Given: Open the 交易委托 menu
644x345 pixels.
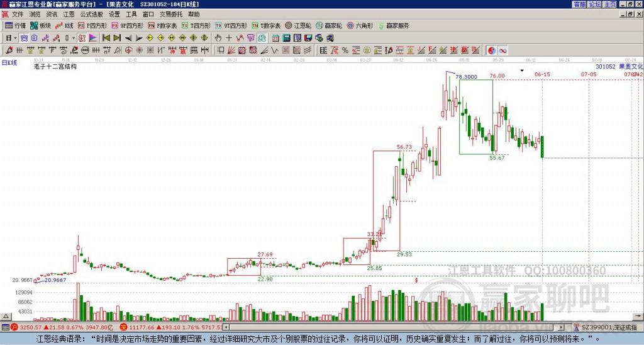Looking at the screenshot, I should point(171,14).
